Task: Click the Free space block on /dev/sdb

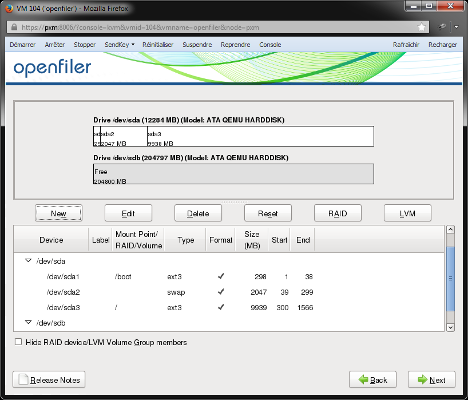Action: click(x=233, y=174)
